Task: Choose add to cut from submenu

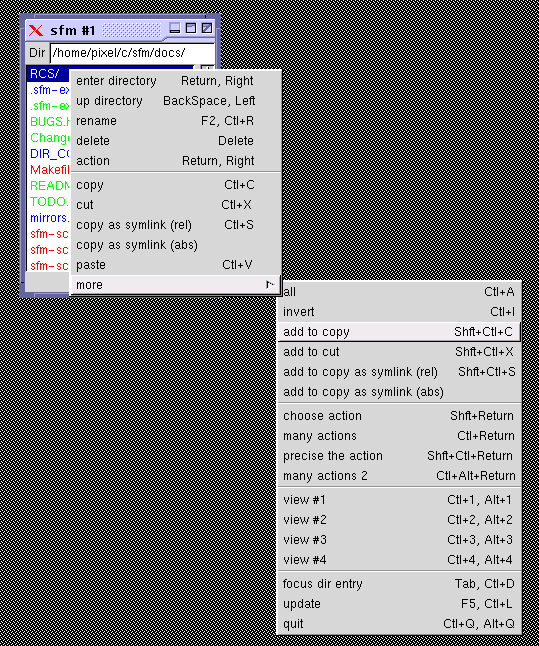Action: pyautogui.click(x=399, y=351)
